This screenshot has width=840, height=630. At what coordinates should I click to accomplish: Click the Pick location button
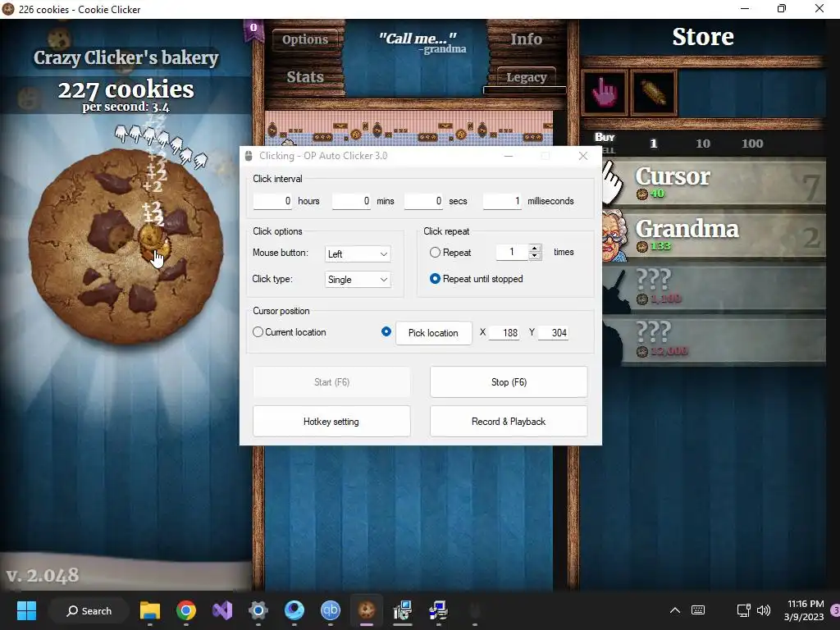[x=433, y=333]
